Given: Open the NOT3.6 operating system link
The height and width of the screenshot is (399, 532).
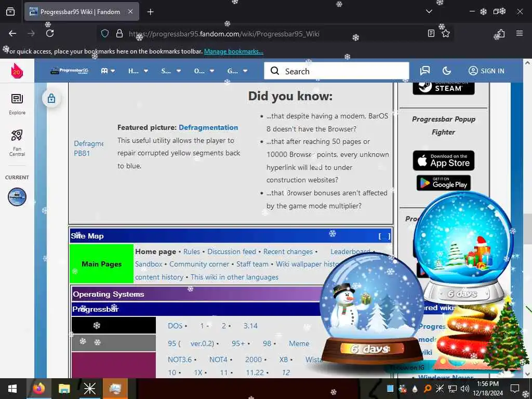Looking at the screenshot, I should [179, 360].
